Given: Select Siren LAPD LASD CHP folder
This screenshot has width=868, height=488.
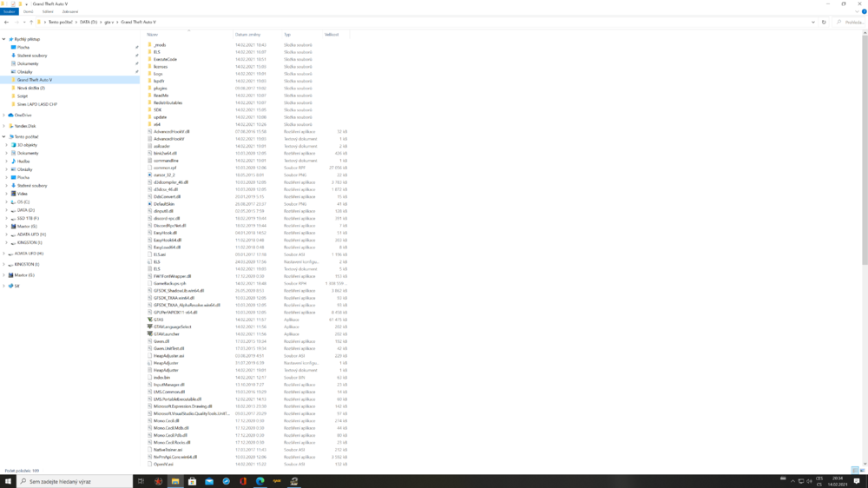Looking at the screenshot, I should tap(36, 104).
